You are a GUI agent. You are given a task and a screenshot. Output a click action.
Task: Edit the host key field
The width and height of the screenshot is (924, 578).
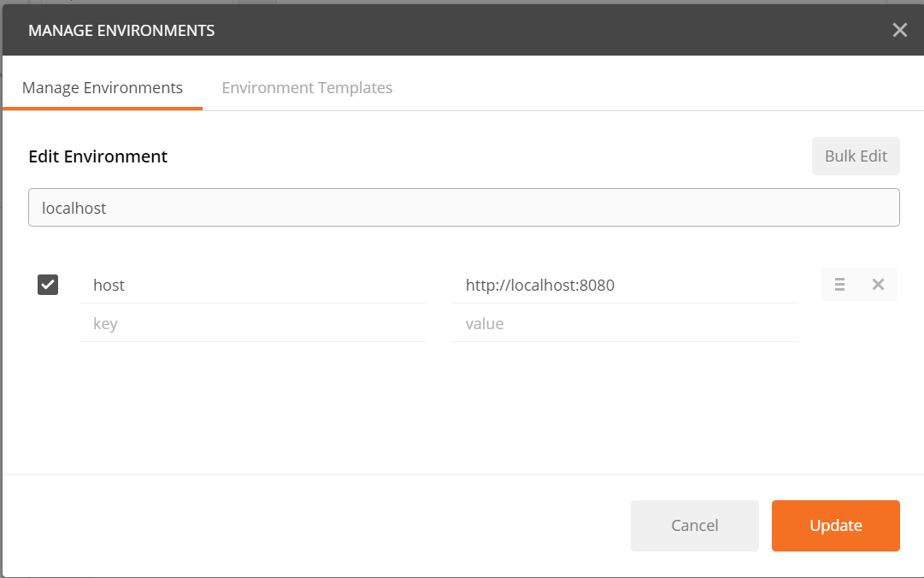(253, 286)
